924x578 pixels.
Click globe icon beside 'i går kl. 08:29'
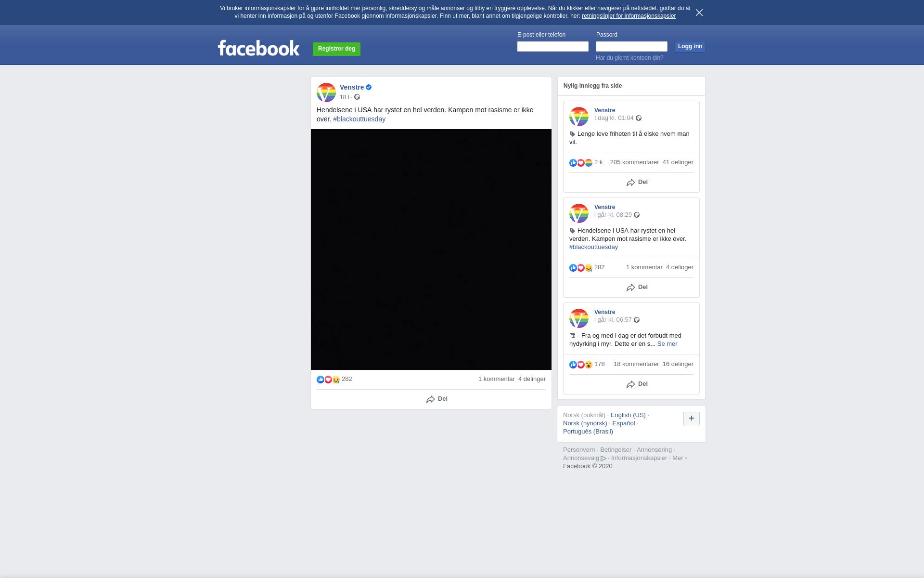coord(637,215)
